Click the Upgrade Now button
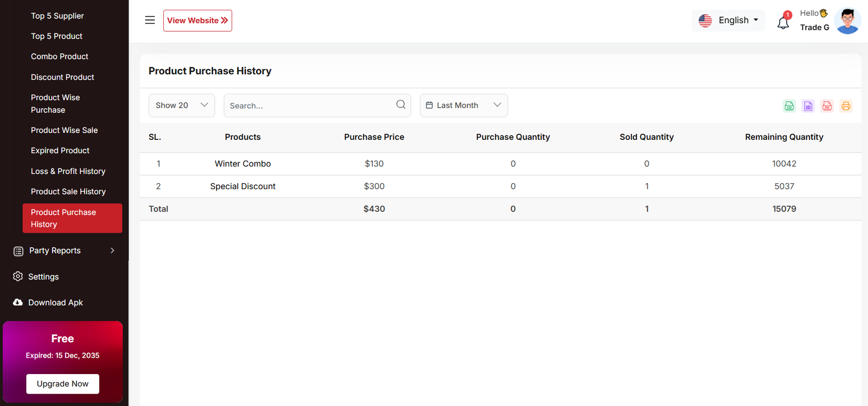The width and height of the screenshot is (868, 406). [x=62, y=384]
